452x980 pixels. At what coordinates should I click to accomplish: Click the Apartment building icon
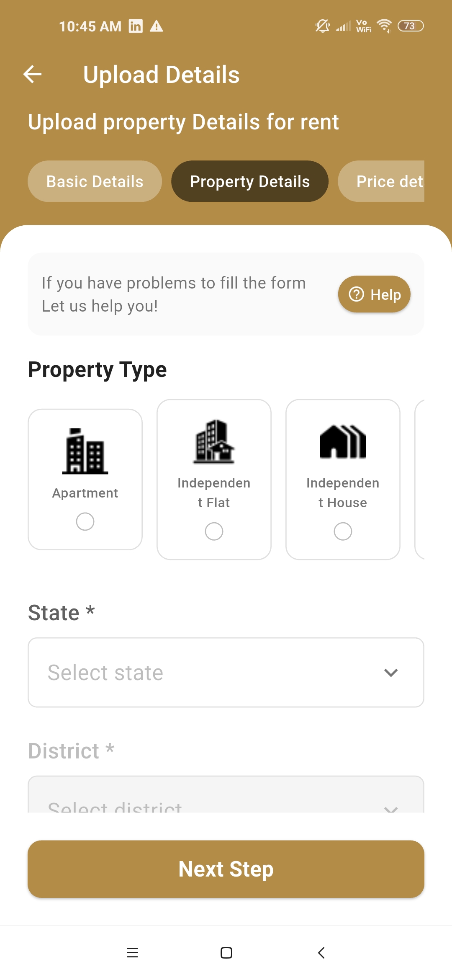pyautogui.click(x=85, y=451)
